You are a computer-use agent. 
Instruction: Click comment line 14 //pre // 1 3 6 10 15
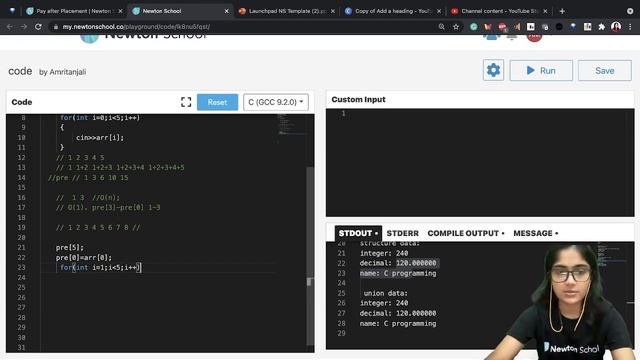(x=88, y=178)
